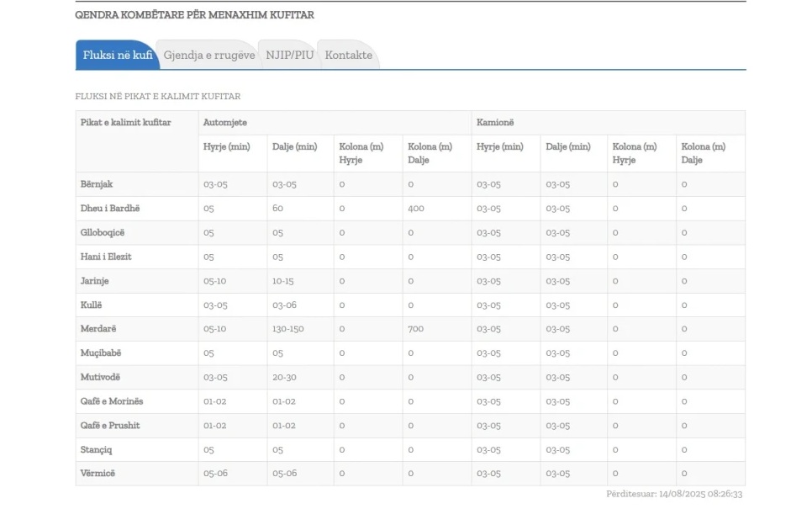Select the Qafë e Prushit row name
The width and height of the screenshot is (812, 509).
(x=110, y=426)
